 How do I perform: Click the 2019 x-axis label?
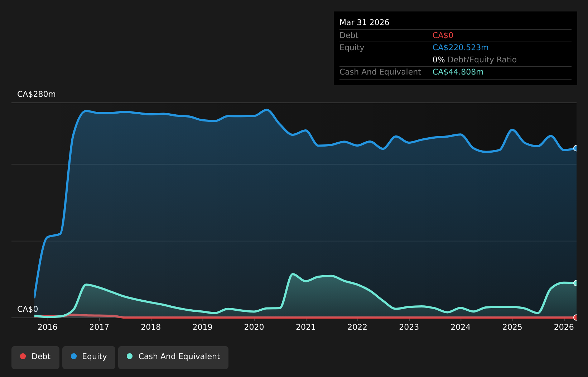(203, 327)
